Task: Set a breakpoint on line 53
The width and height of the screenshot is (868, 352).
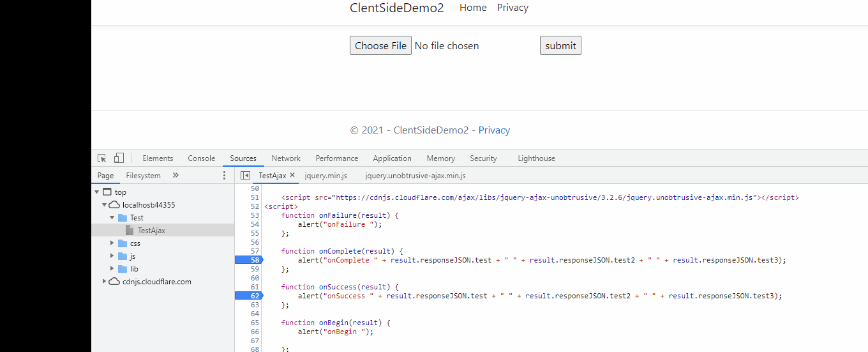Action: click(x=255, y=215)
